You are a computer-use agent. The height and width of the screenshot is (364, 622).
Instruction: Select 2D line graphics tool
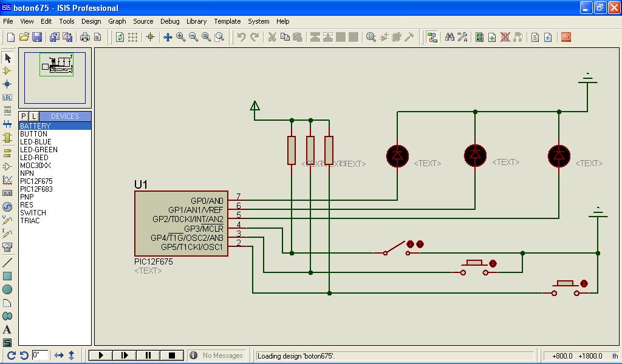tap(7, 262)
